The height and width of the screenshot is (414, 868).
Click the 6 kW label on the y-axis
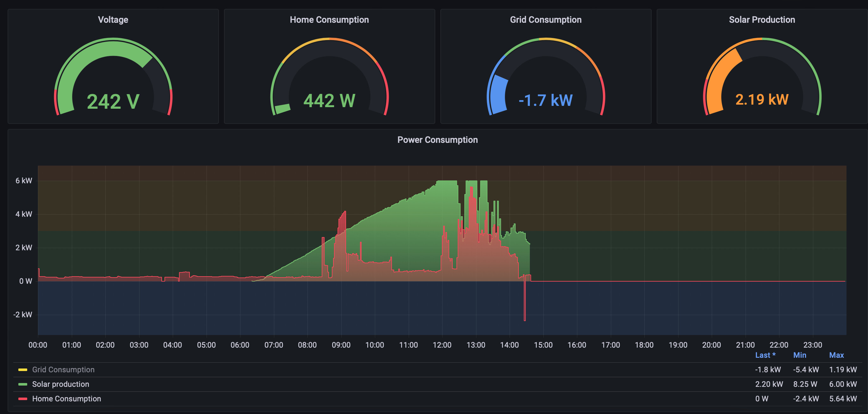pyautogui.click(x=24, y=181)
